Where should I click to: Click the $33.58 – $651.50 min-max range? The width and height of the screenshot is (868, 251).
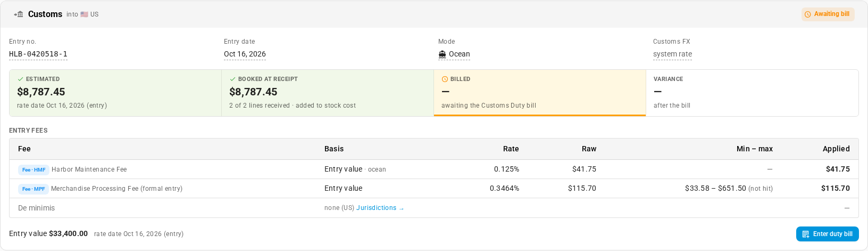pos(715,188)
